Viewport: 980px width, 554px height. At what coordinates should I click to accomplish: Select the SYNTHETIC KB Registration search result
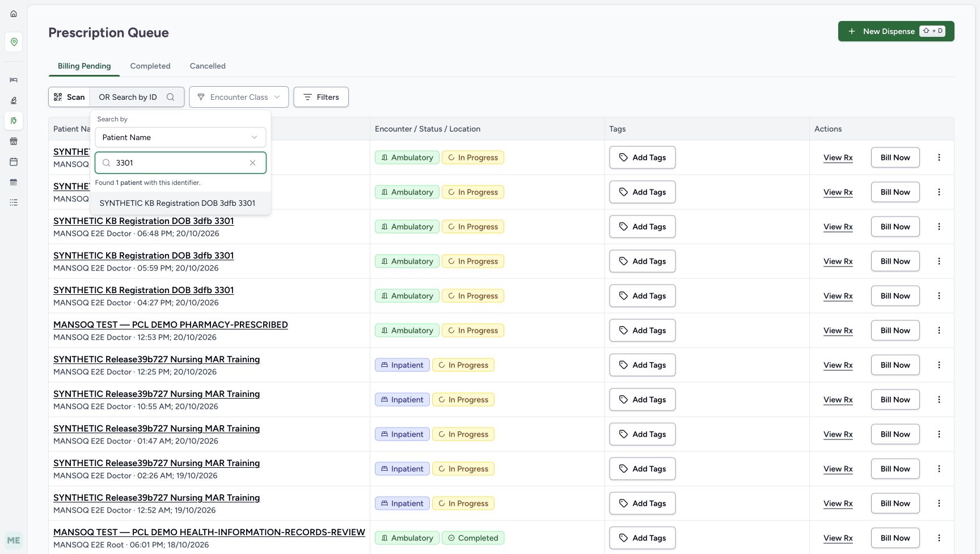180,203
